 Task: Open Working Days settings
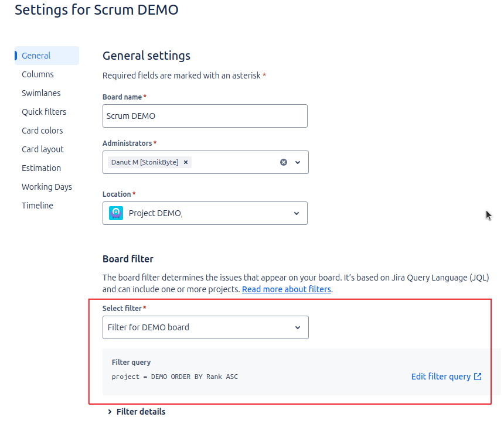(47, 187)
